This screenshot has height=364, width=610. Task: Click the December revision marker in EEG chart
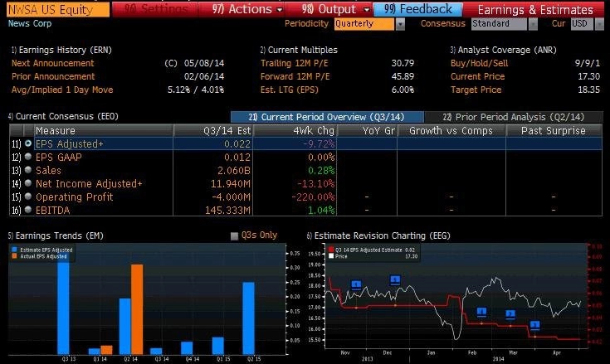[x=395, y=280]
